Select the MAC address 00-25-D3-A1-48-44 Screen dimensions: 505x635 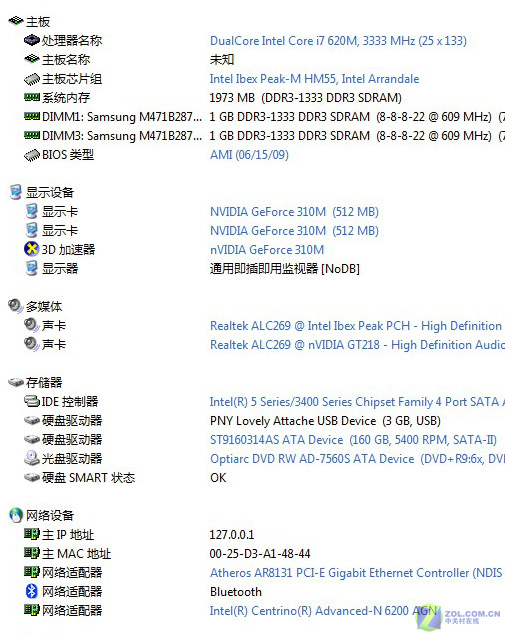click(x=260, y=554)
